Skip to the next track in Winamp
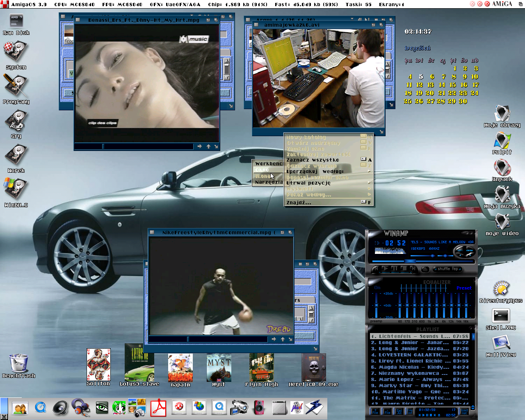 click(413, 268)
